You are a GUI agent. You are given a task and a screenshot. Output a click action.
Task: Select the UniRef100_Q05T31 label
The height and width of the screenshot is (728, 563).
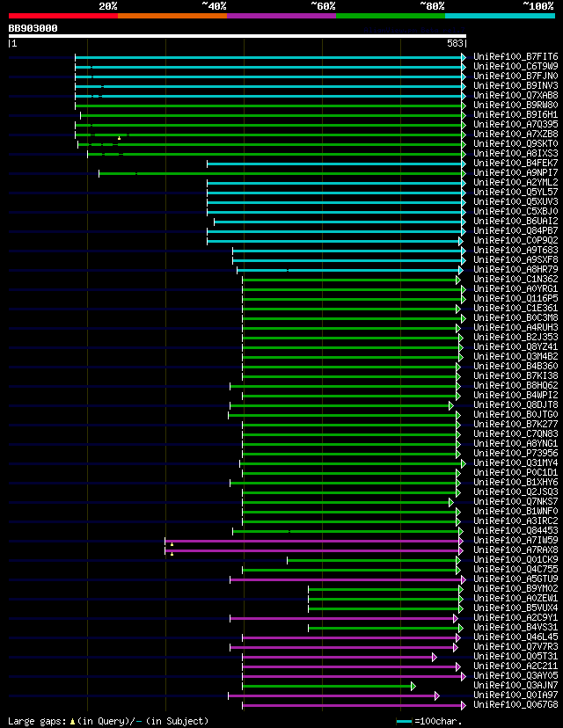pos(515,657)
